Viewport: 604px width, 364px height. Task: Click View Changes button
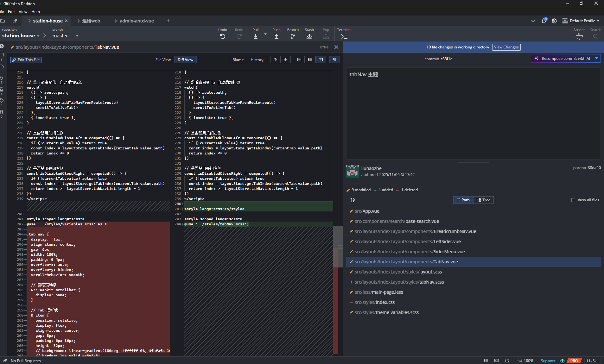pos(506,47)
